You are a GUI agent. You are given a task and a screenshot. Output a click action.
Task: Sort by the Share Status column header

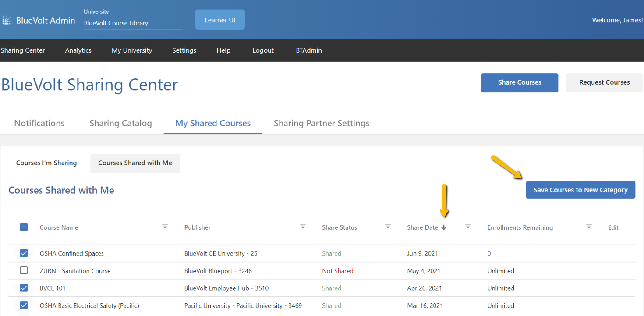coord(340,227)
